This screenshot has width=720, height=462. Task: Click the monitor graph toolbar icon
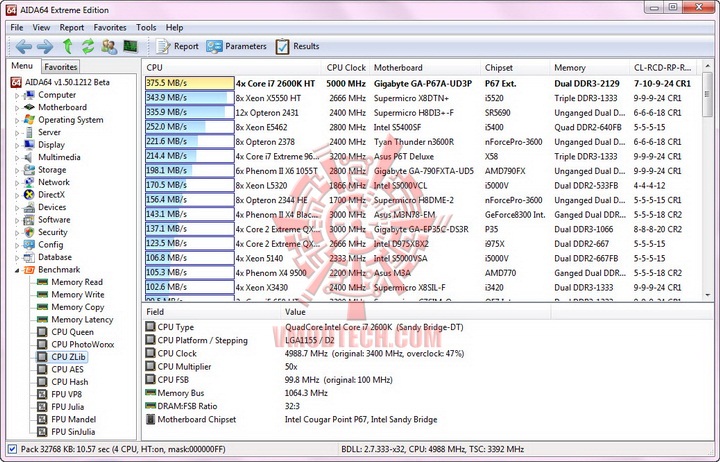130,46
